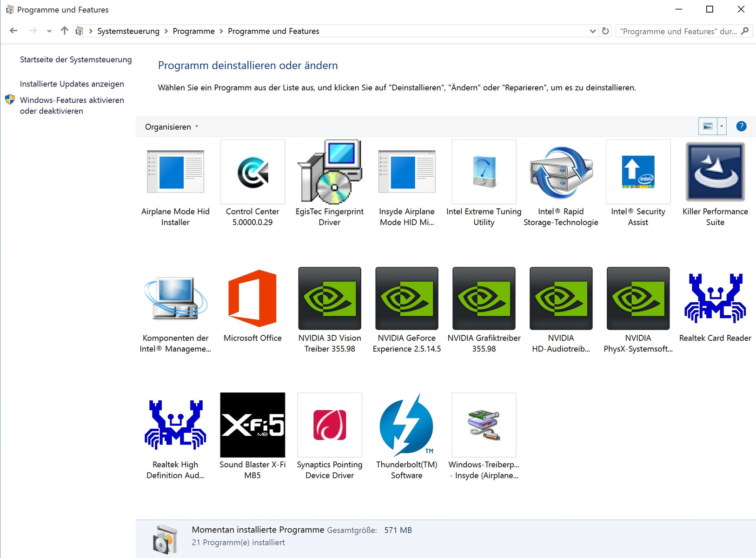Refresh the program list
Image resolution: width=756 pixels, height=558 pixels.
click(x=605, y=31)
